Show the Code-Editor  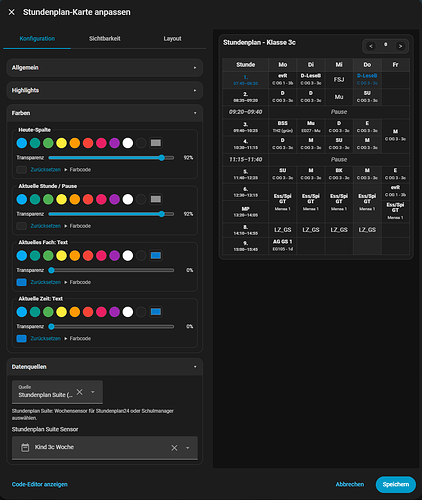[40, 484]
